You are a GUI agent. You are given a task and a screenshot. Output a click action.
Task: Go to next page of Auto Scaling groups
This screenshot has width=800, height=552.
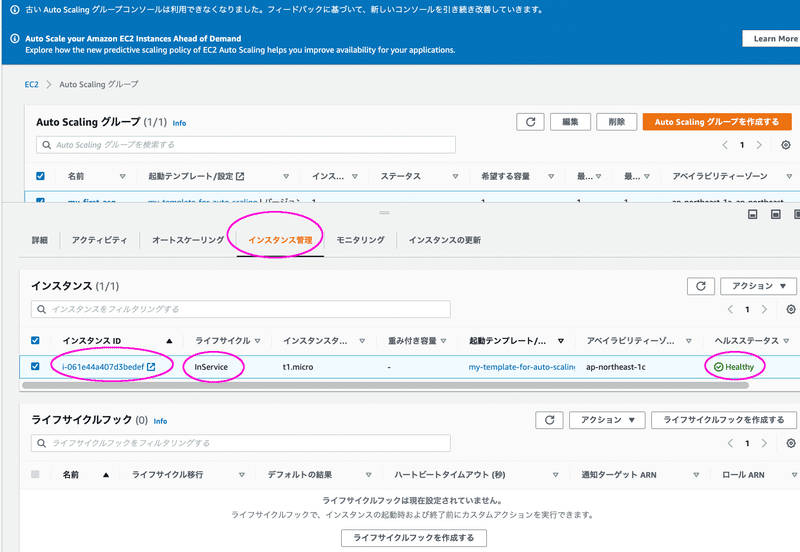point(759,145)
